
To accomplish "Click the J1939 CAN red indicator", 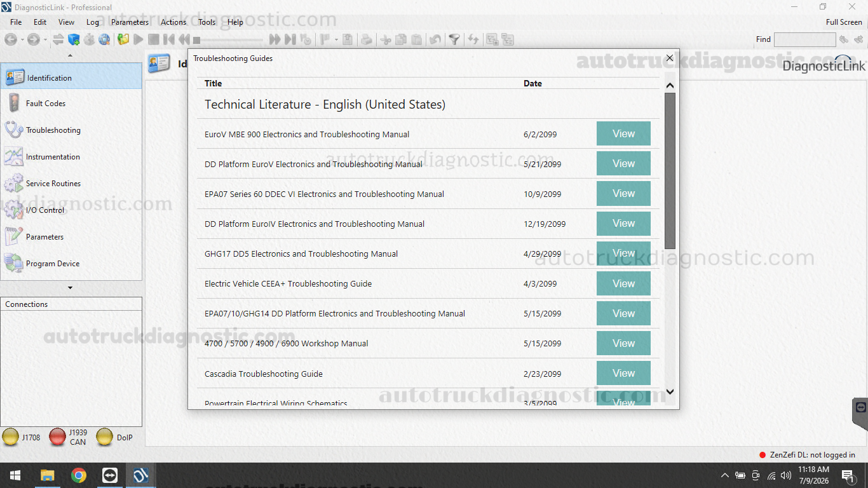I will pos(68,437).
